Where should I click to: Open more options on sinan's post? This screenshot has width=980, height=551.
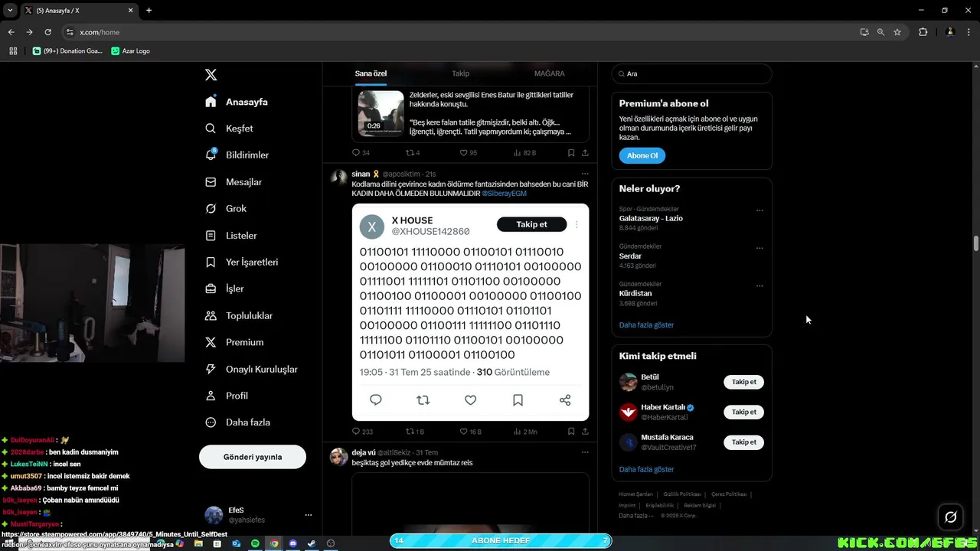[x=585, y=174]
